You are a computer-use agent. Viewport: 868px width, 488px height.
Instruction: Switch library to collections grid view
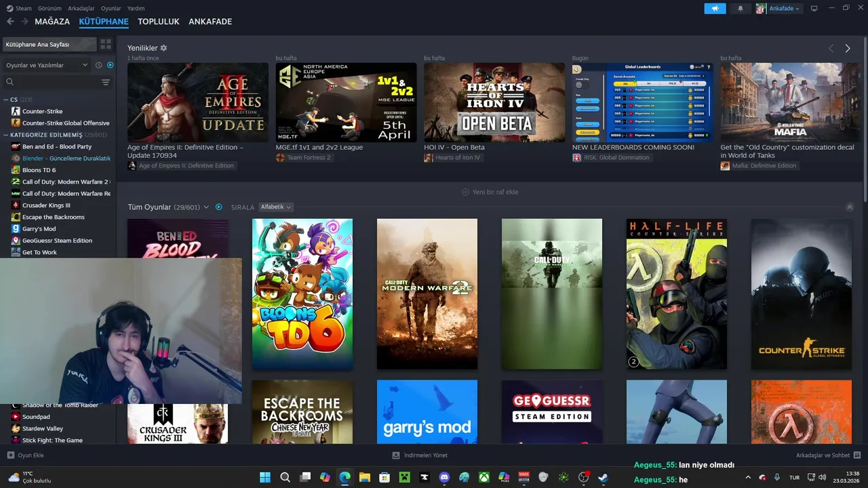[106, 44]
